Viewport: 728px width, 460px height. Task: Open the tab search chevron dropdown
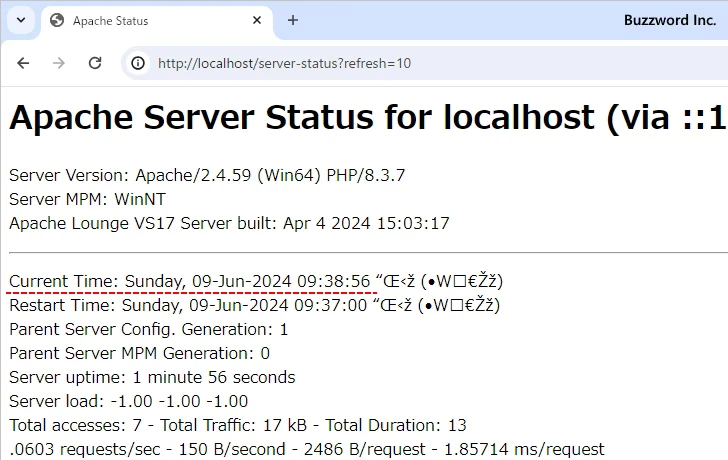21,20
